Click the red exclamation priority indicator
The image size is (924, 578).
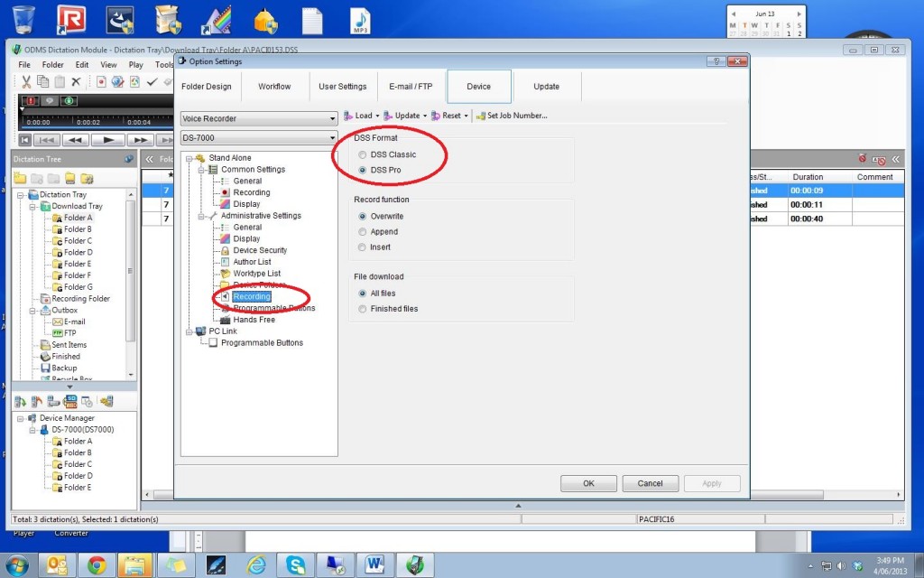point(30,101)
